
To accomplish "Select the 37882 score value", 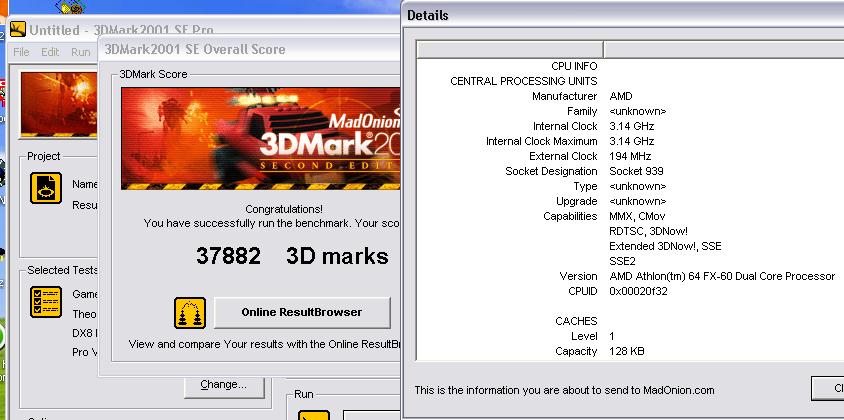I will [228, 256].
